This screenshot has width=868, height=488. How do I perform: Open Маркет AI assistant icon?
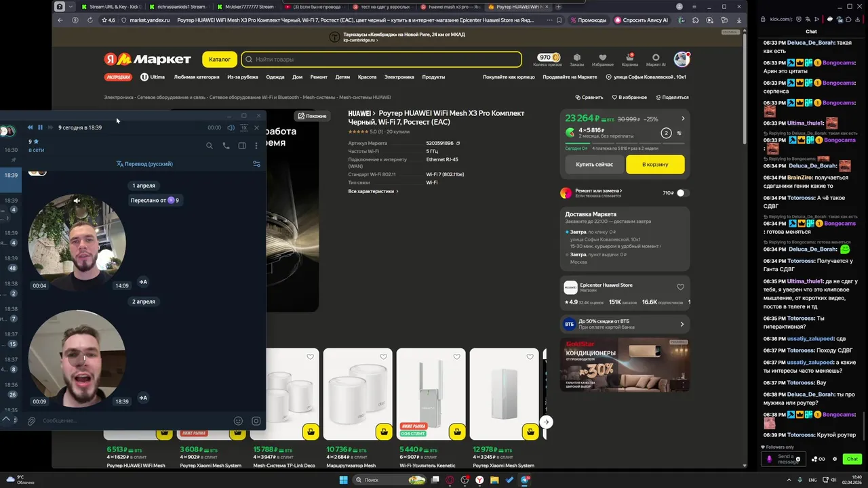(656, 60)
